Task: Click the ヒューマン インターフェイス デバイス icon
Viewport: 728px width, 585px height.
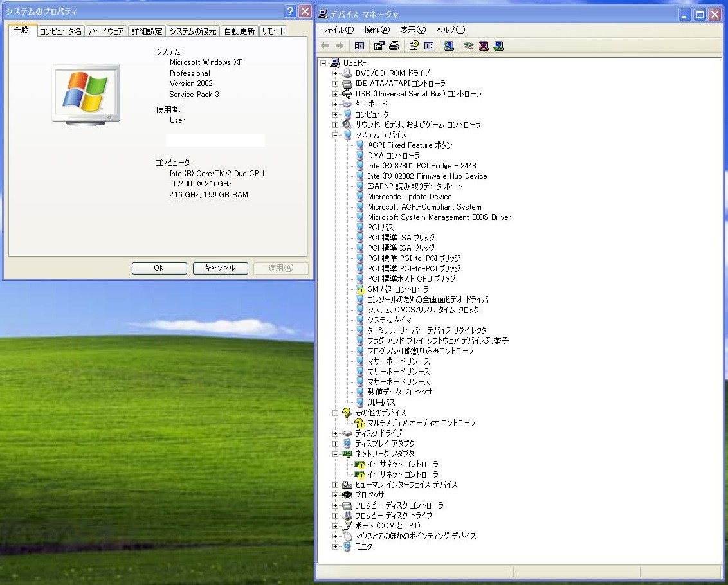Action: coord(347,485)
